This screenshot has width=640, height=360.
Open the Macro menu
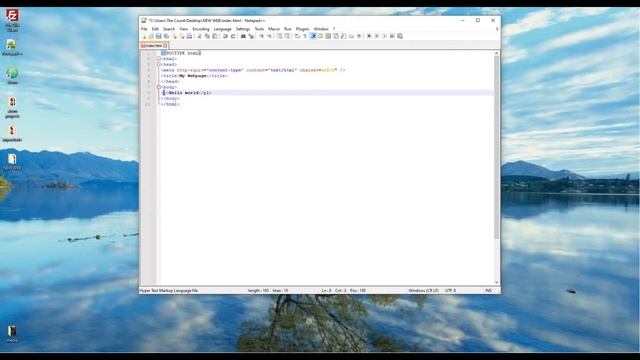point(274,29)
